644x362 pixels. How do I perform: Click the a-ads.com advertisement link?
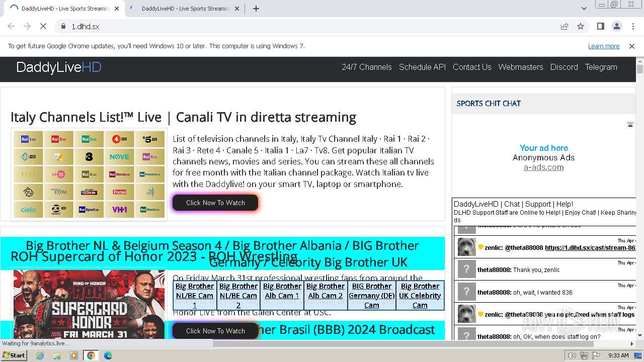coord(543,167)
